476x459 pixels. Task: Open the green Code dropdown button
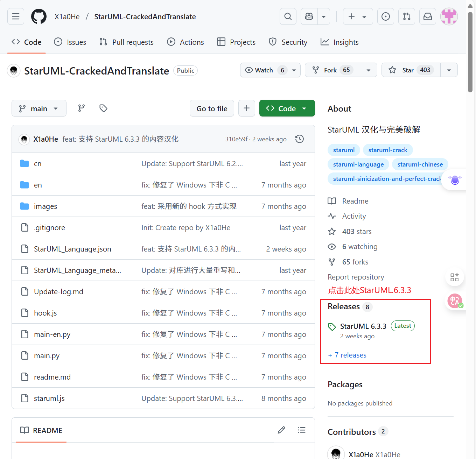[x=287, y=108]
